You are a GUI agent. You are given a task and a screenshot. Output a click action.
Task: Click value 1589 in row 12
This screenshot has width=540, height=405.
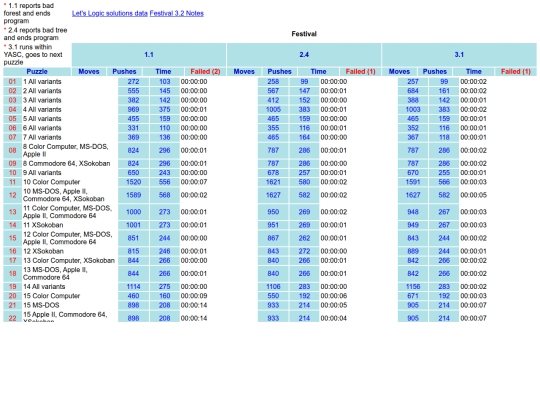133,195
